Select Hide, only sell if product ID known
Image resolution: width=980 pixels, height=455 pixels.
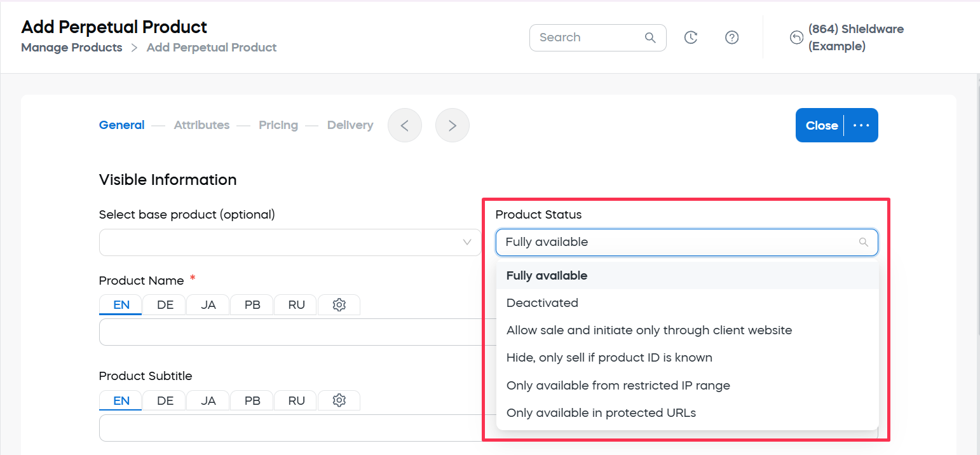688,358
